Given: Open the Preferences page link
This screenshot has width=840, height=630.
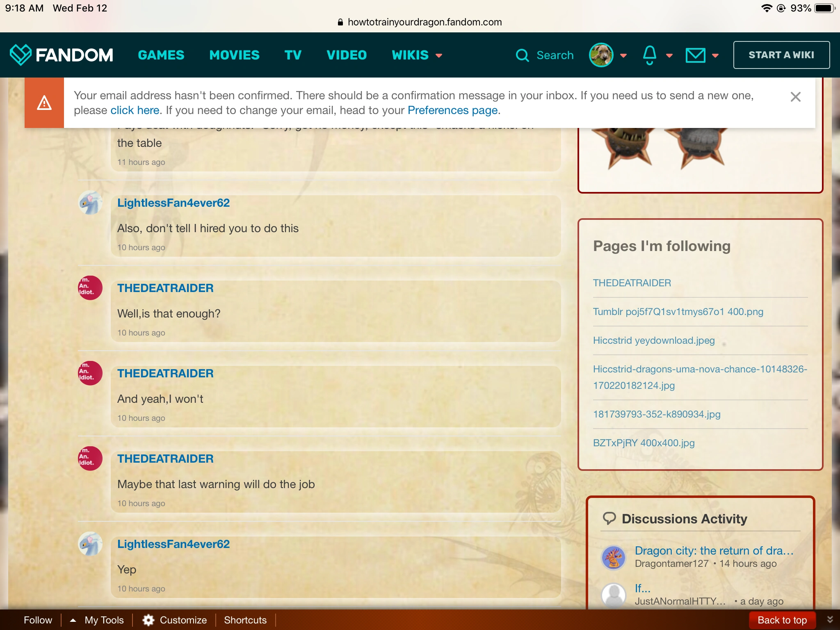Looking at the screenshot, I should coord(452,110).
